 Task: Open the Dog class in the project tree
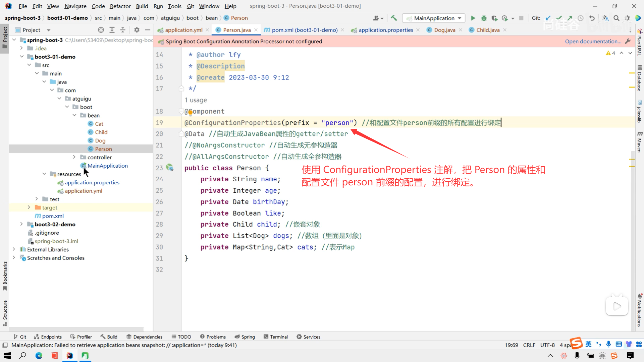tap(100, 140)
